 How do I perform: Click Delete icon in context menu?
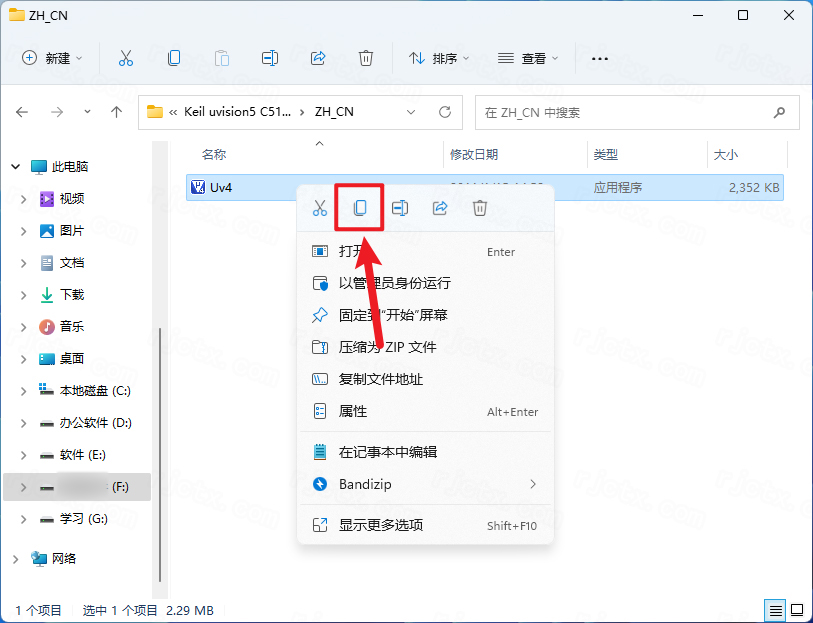pos(480,208)
